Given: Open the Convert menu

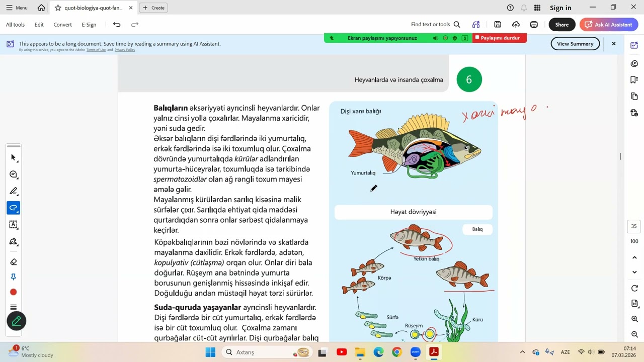Looking at the screenshot, I should (x=62, y=24).
